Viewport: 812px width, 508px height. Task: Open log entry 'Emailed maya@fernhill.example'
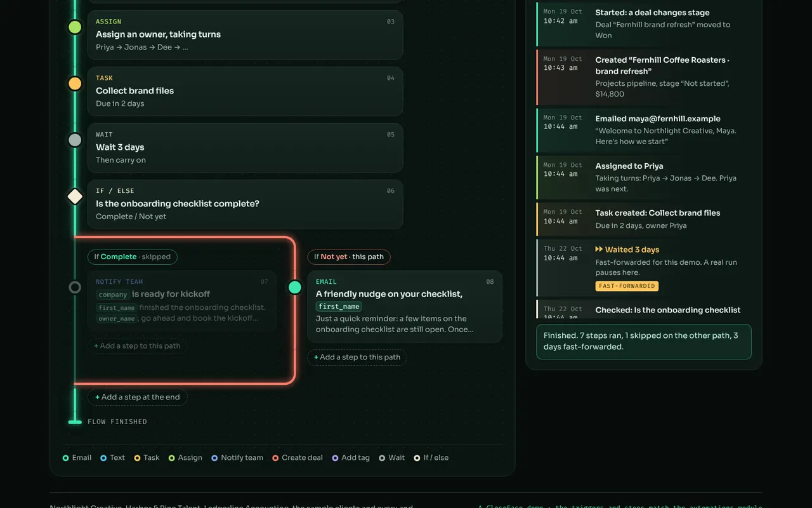644,130
